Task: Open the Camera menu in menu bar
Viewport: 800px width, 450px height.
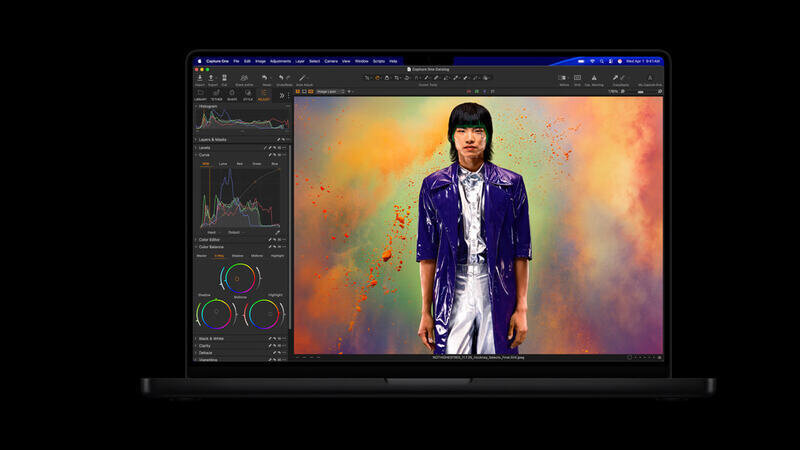Action: click(x=330, y=61)
